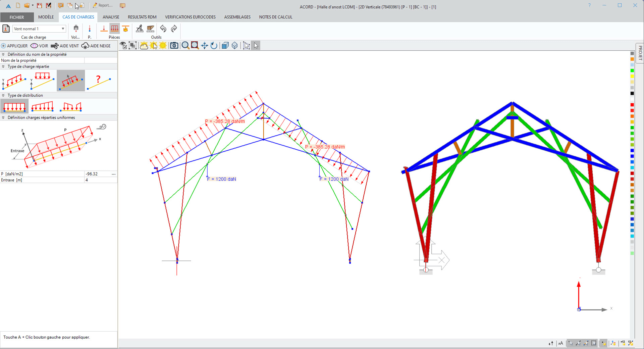Viewport: 644px width, 349px height.
Task: Click the undo arrow
Action: tap(163, 29)
